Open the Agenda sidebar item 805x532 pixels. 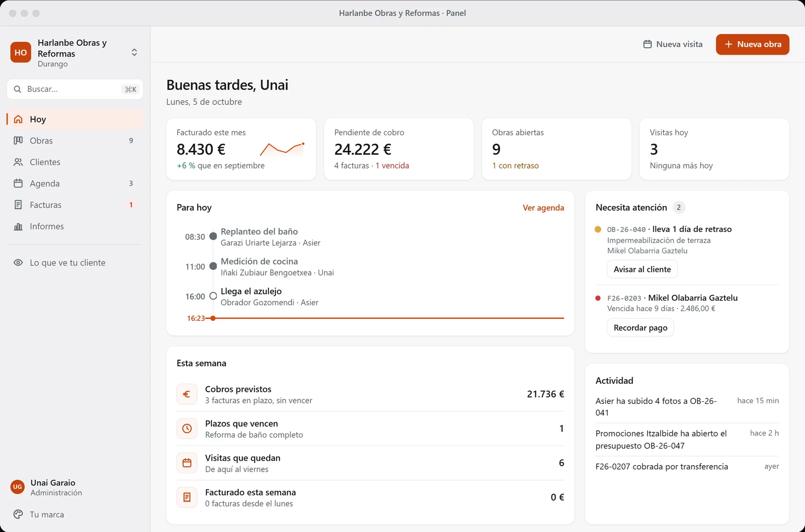[x=75, y=184]
